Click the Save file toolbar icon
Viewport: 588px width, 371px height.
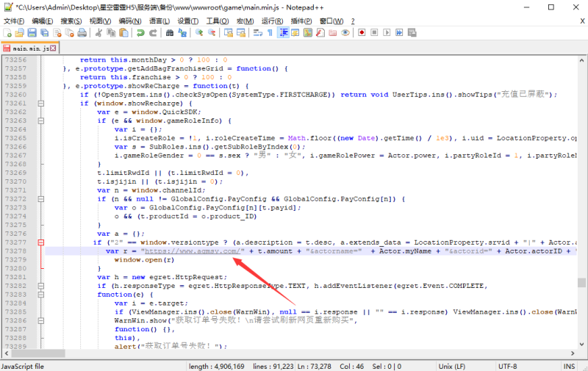(x=32, y=33)
